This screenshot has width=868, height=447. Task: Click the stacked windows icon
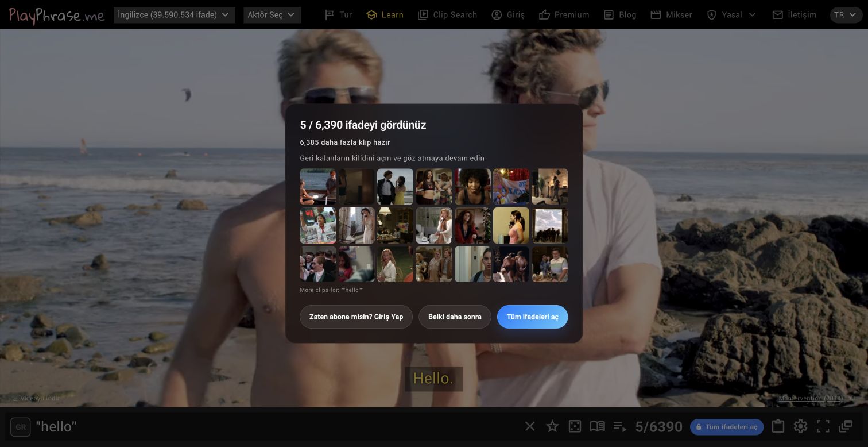click(x=846, y=426)
